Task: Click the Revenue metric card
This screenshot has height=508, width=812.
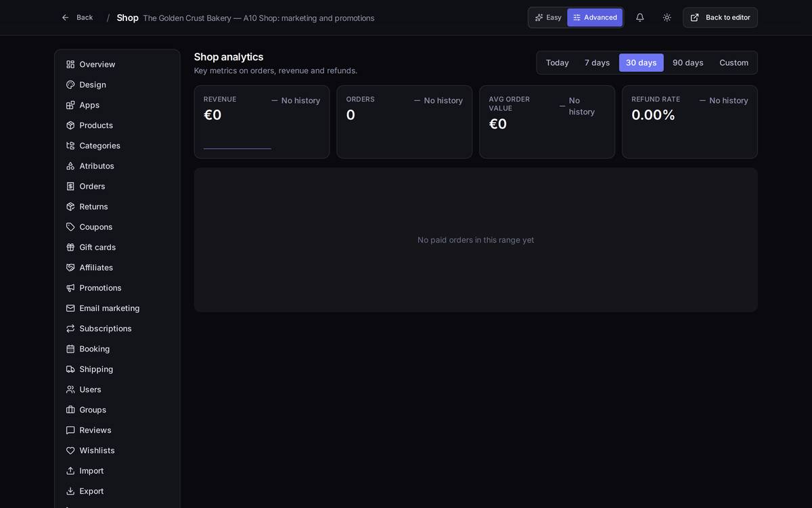Action: click(x=262, y=122)
